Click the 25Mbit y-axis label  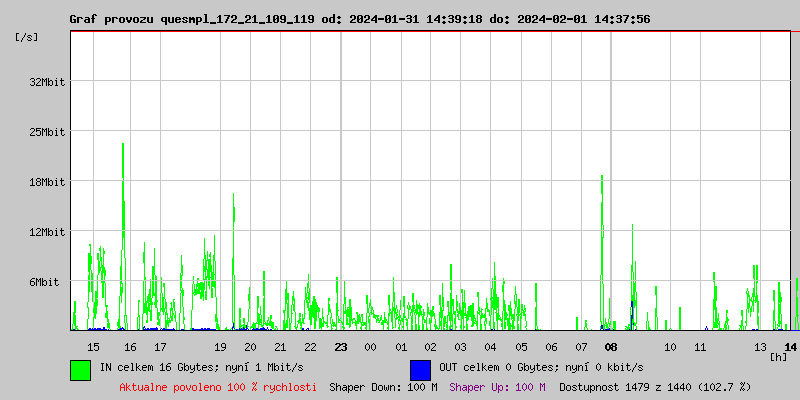click(47, 132)
